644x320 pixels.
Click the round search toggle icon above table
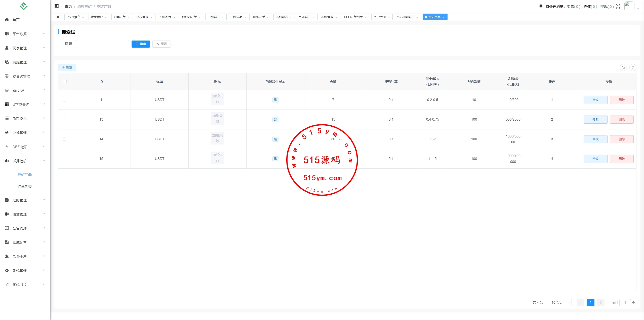pyautogui.click(x=623, y=67)
